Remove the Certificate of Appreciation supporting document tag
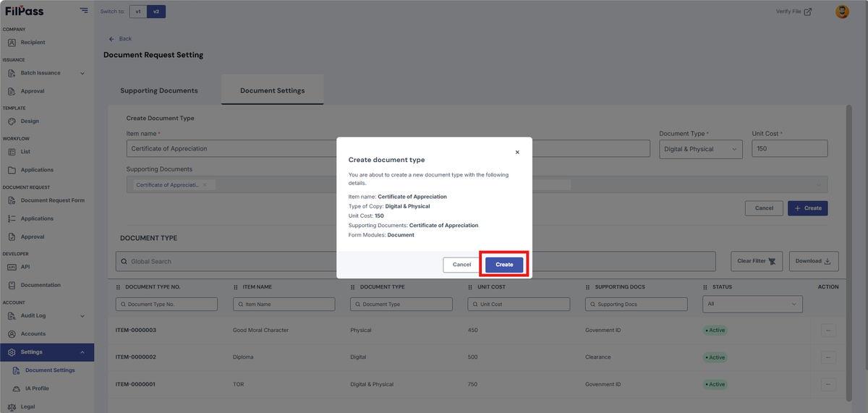 [205, 185]
